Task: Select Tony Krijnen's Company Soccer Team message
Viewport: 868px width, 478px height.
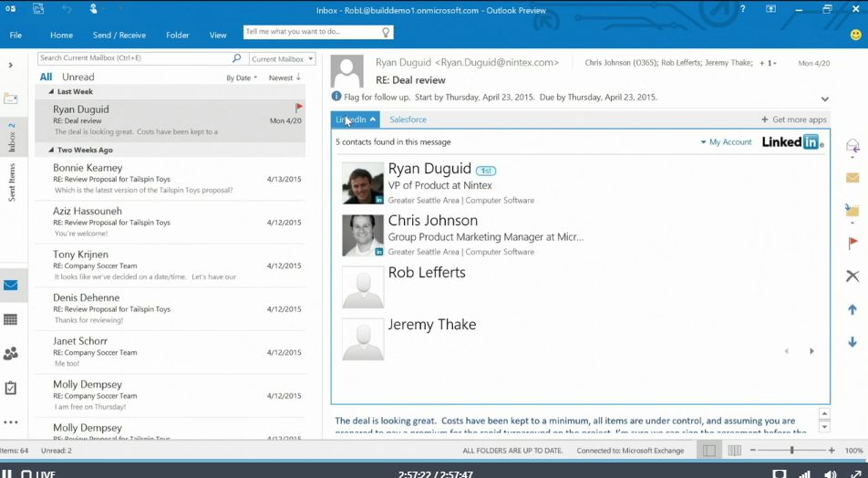Action: [170, 265]
